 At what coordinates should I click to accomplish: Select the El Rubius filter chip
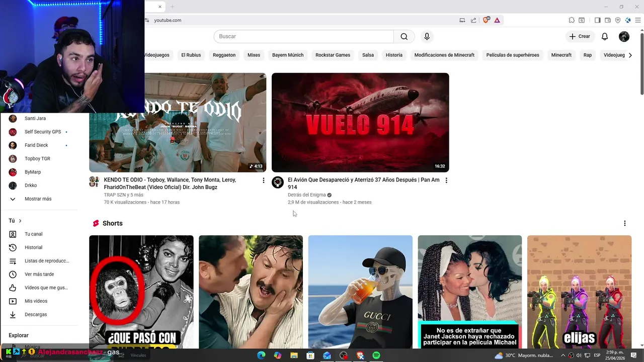(x=191, y=55)
